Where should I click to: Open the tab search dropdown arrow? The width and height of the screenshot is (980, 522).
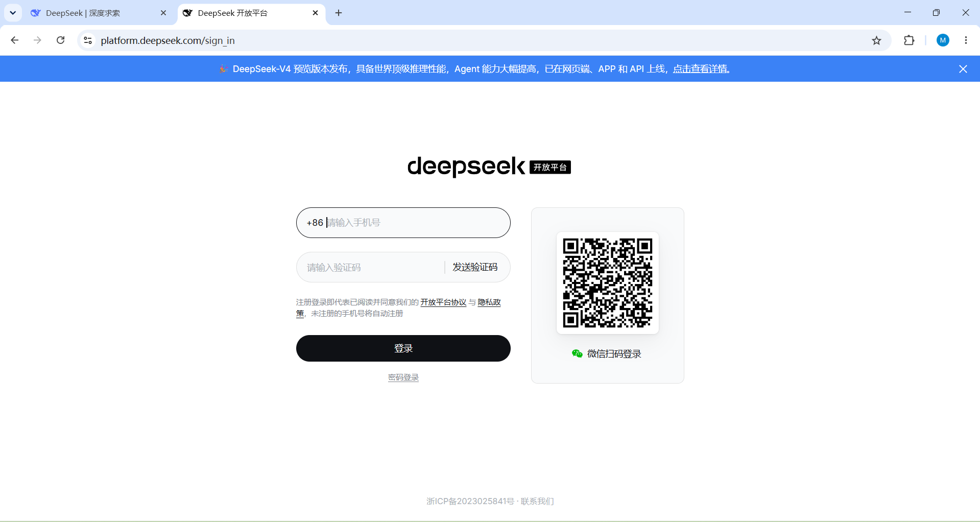click(13, 13)
